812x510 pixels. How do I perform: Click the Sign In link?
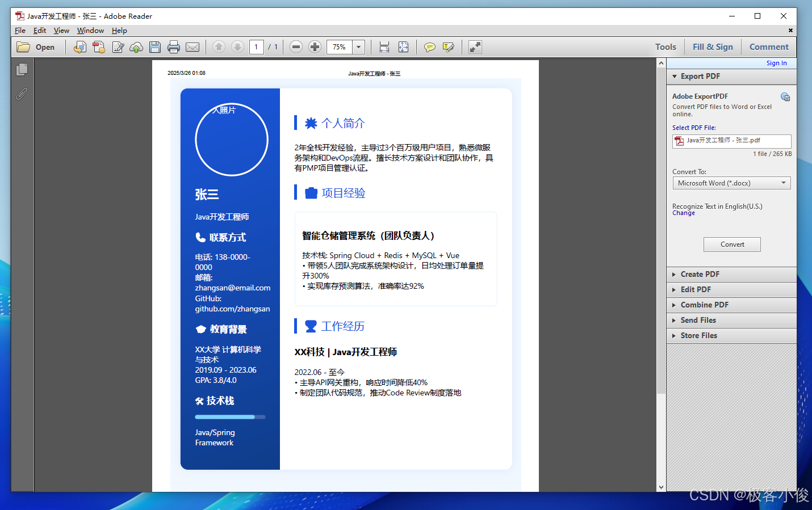pyautogui.click(x=776, y=63)
